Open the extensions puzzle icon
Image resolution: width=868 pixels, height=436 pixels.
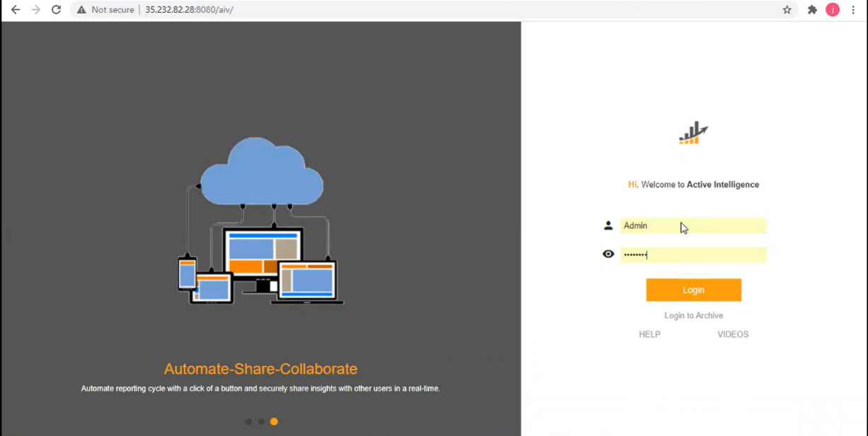pos(812,10)
